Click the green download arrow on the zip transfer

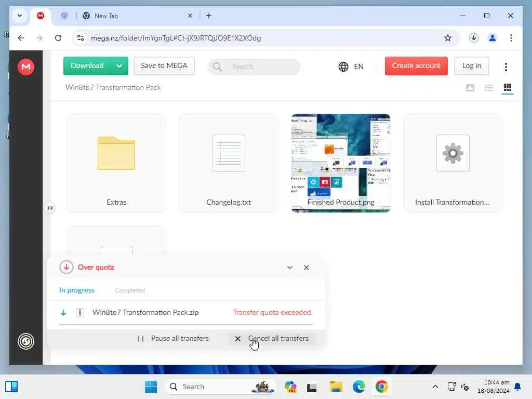[63, 312]
